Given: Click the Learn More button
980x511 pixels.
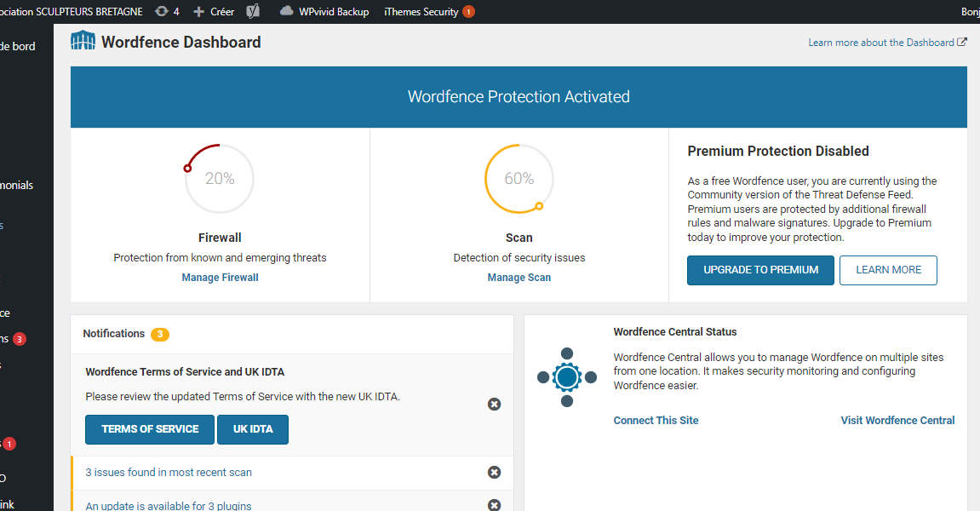Looking at the screenshot, I should 888,270.
